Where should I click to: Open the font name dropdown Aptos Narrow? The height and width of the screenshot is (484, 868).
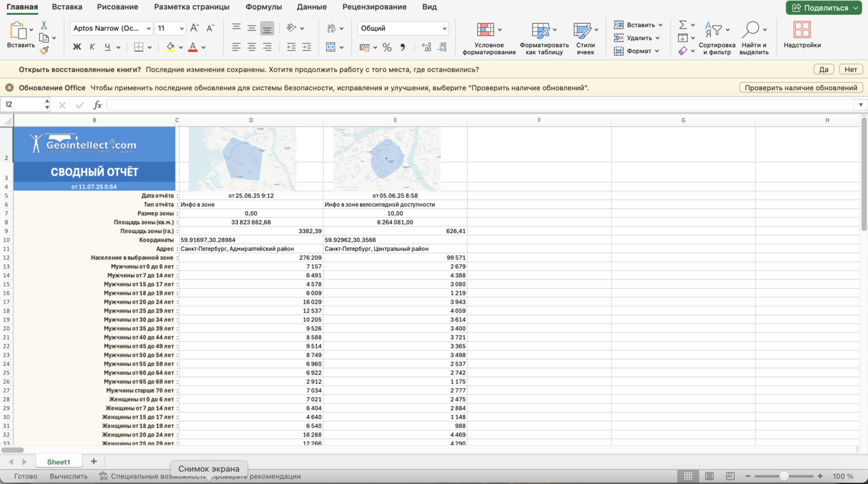pyautogui.click(x=111, y=28)
